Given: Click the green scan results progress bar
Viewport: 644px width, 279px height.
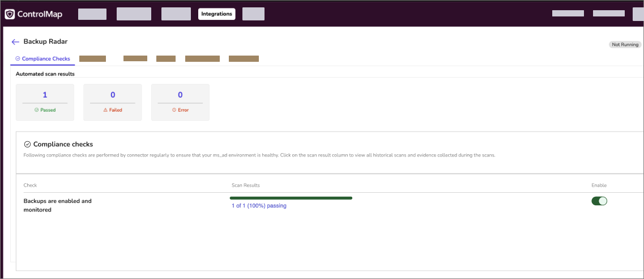Looking at the screenshot, I should (x=291, y=198).
